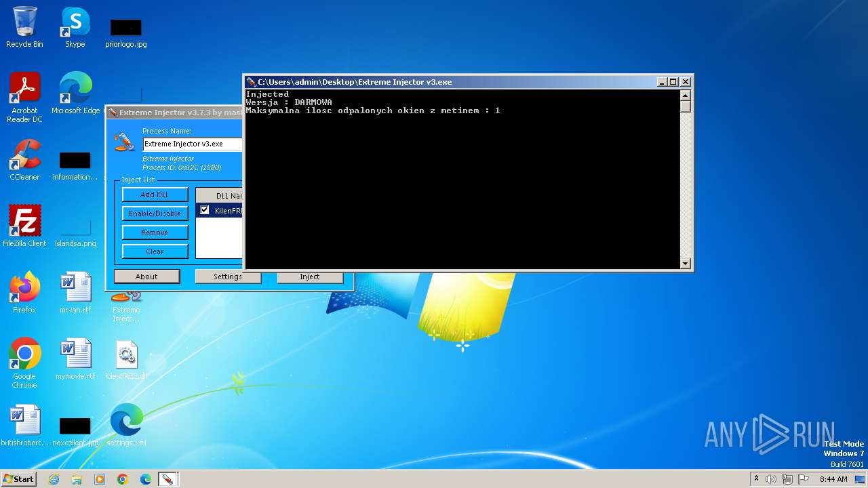Launch Skype from the desktop
The image size is (868, 488).
(75, 27)
